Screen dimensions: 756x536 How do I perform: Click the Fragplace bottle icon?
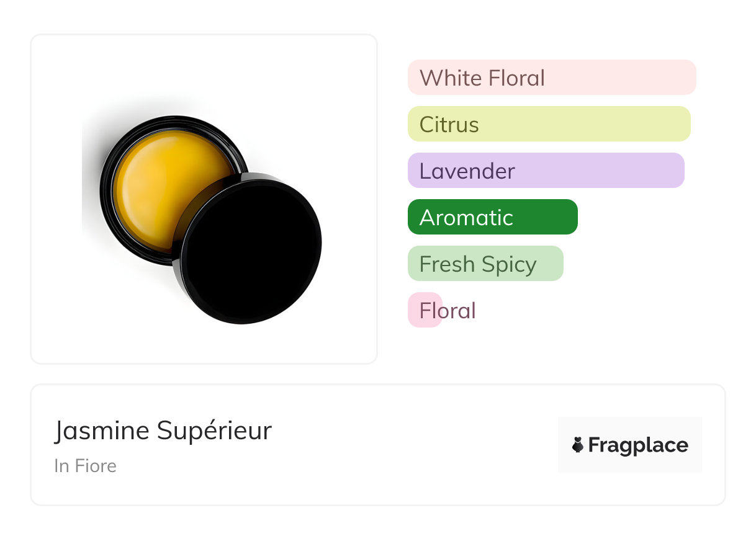pos(578,445)
